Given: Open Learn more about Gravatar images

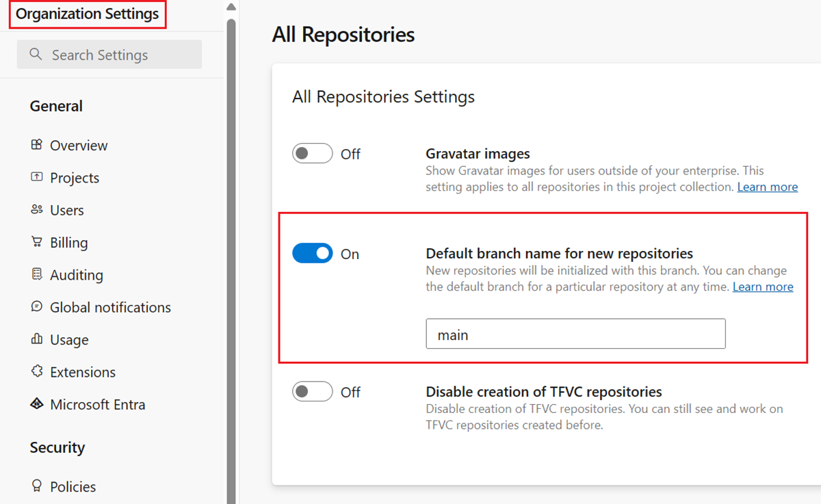Looking at the screenshot, I should point(767,186).
